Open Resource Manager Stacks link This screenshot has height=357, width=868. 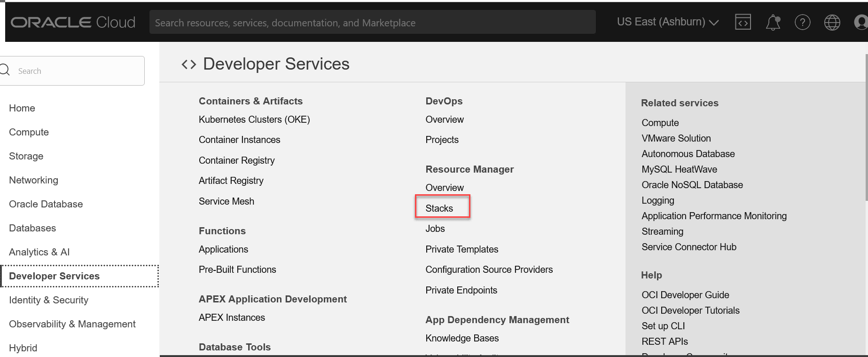439,208
